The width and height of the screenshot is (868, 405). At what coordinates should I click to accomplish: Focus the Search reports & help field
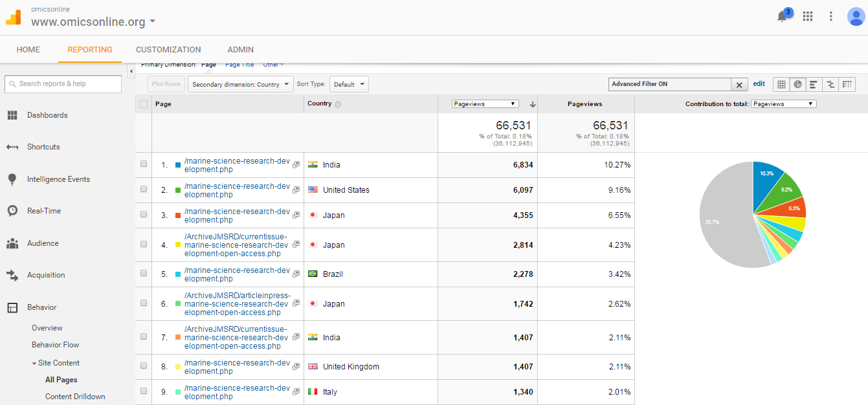(x=63, y=84)
